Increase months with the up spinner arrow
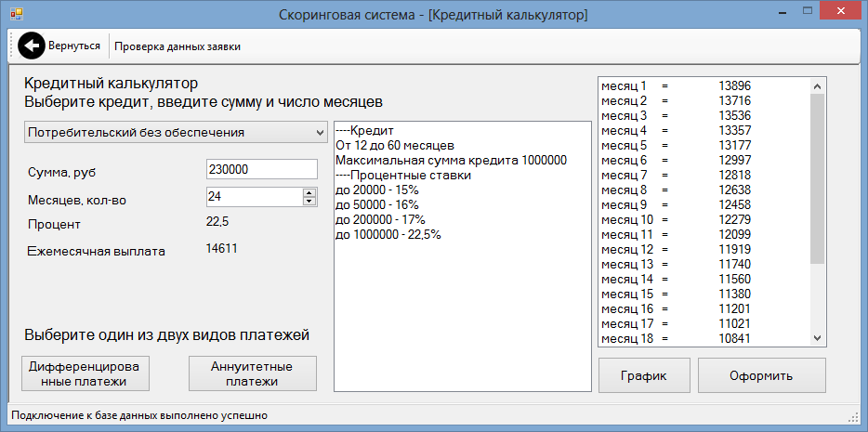 (310, 192)
